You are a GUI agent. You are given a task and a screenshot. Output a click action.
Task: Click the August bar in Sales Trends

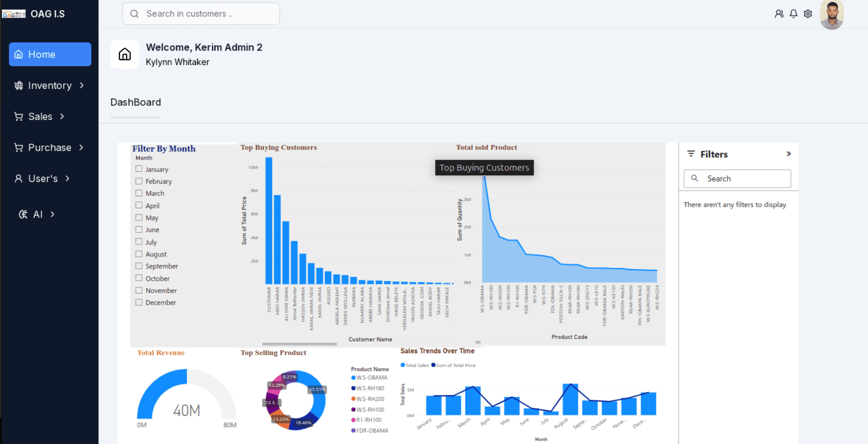click(570, 399)
